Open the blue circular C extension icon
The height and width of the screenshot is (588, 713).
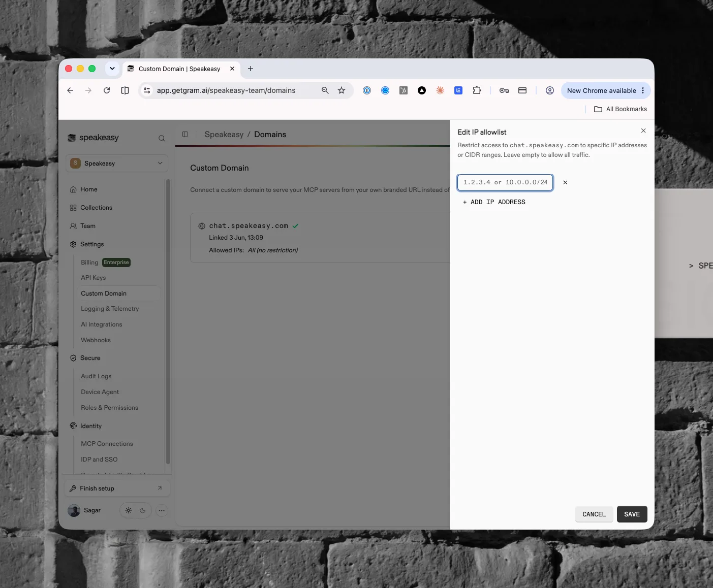coord(385,90)
